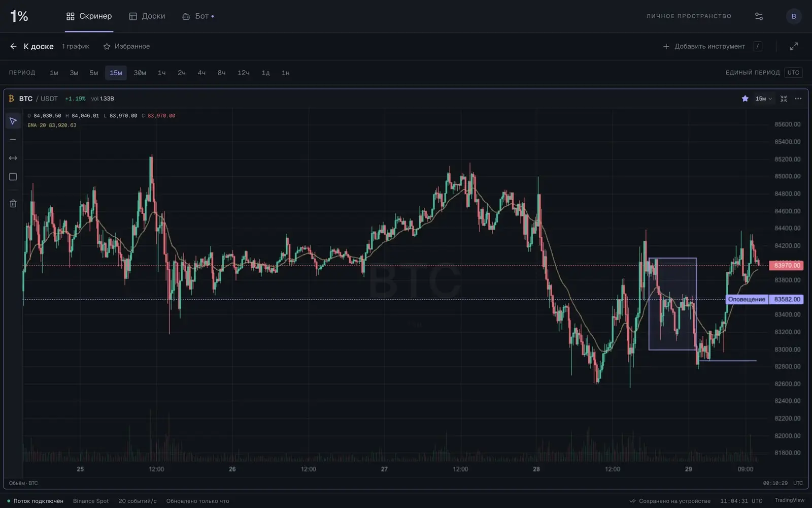Image resolution: width=812 pixels, height=508 pixels.
Task: Select the 1м period
Action: [x=54, y=73]
